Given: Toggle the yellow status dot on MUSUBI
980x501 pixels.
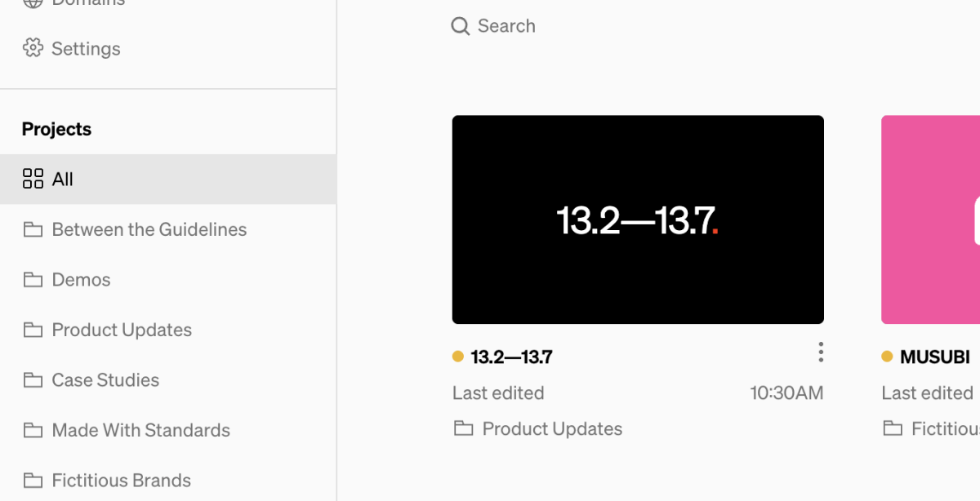Looking at the screenshot, I should 886,356.
